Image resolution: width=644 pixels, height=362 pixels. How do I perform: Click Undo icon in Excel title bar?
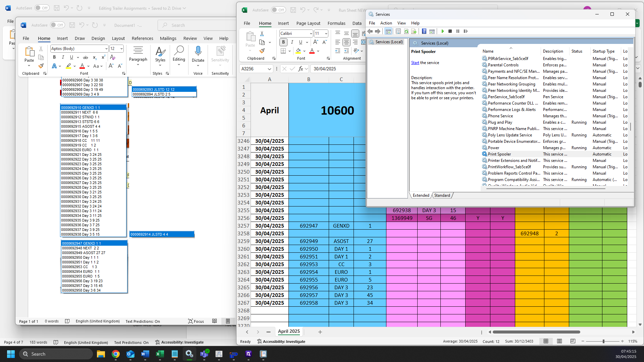pos(302,10)
